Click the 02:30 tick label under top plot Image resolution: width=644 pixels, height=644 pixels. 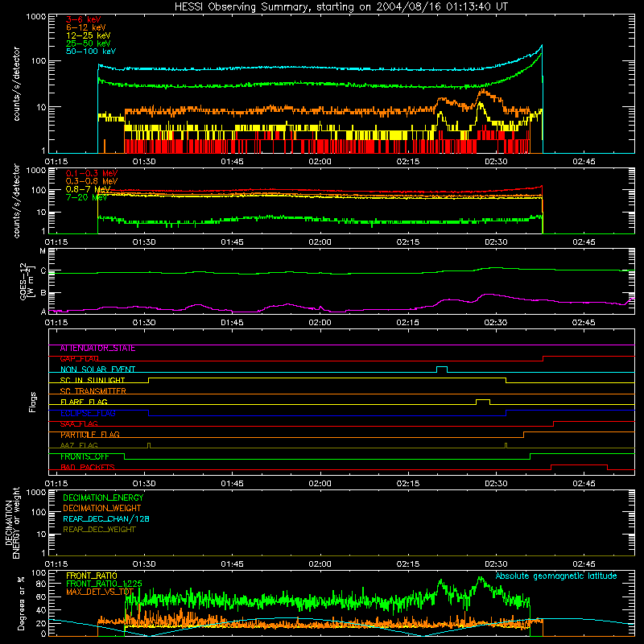pos(496,162)
